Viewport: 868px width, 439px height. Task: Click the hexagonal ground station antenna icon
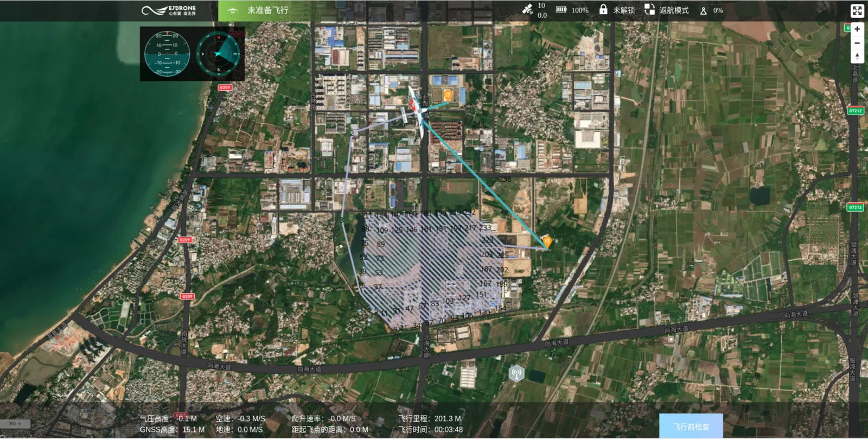pyautogui.click(x=516, y=373)
